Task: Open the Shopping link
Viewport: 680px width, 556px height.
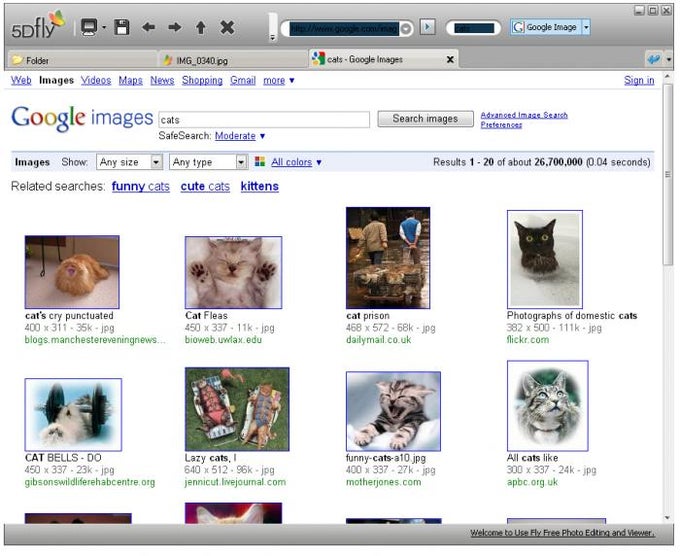Action: pyautogui.click(x=202, y=80)
